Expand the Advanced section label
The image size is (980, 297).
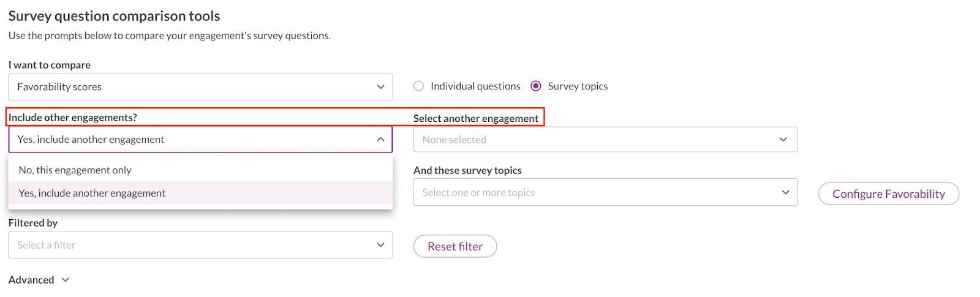[31, 280]
